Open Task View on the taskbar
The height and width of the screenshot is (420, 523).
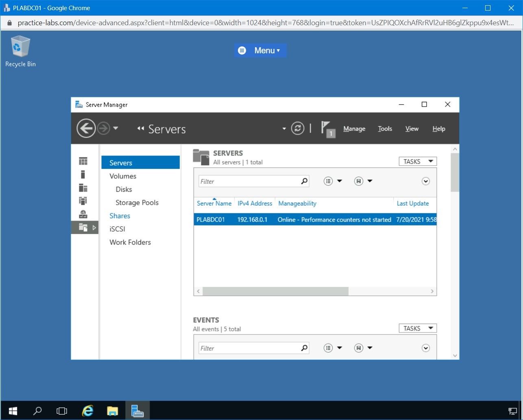click(62, 411)
